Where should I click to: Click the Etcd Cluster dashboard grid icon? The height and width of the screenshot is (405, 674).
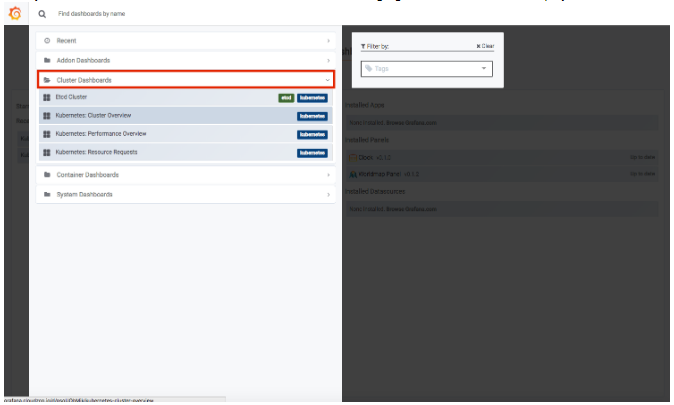(x=47, y=97)
